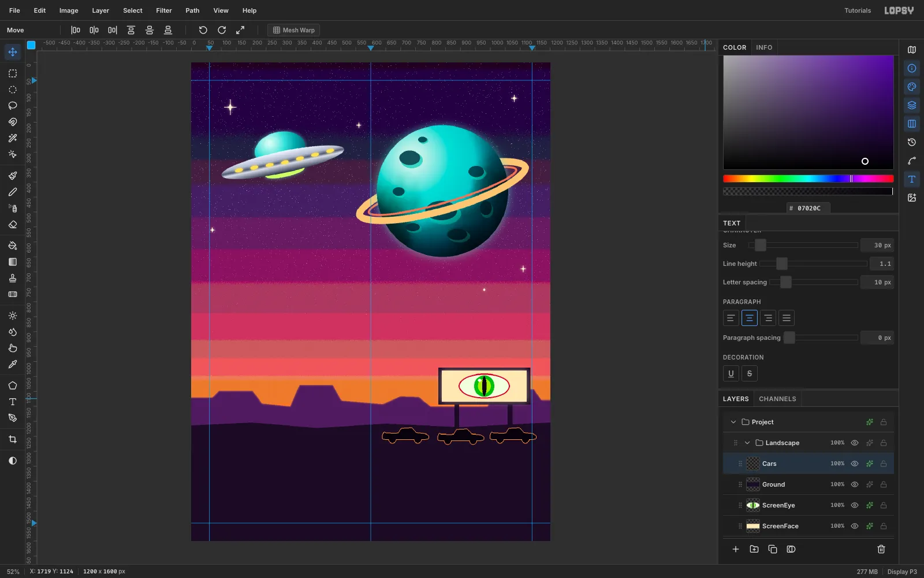Select the Rectangular Marquee tool
The image size is (924, 578).
coord(13,73)
